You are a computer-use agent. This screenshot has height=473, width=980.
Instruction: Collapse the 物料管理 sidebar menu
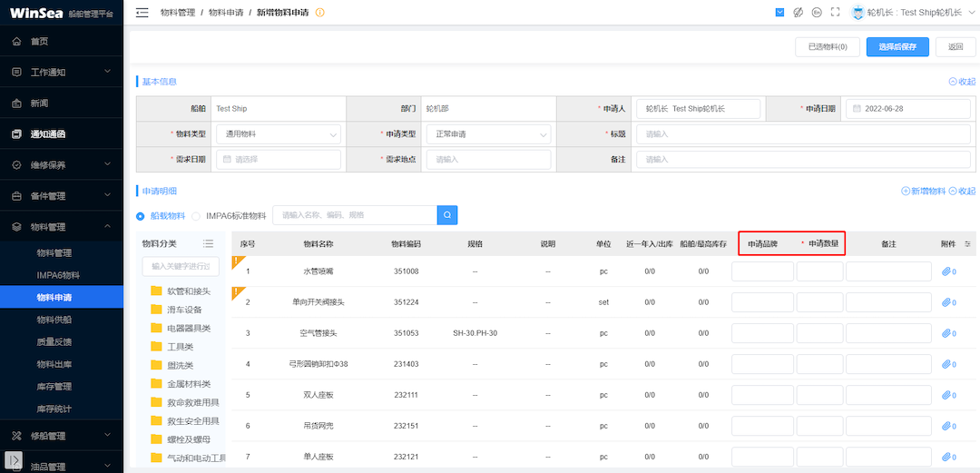tap(62, 226)
